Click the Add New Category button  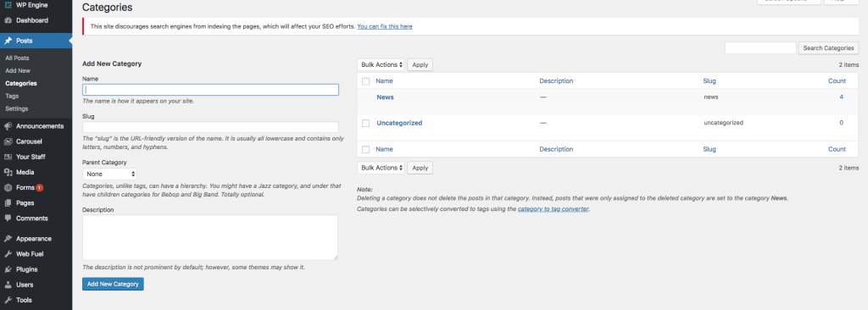(113, 284)
